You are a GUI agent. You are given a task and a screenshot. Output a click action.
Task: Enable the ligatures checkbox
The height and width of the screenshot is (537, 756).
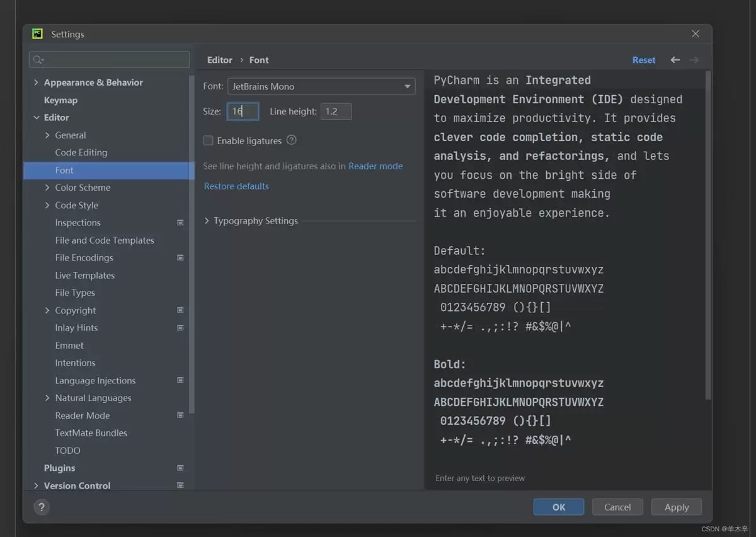coord(208,140)
